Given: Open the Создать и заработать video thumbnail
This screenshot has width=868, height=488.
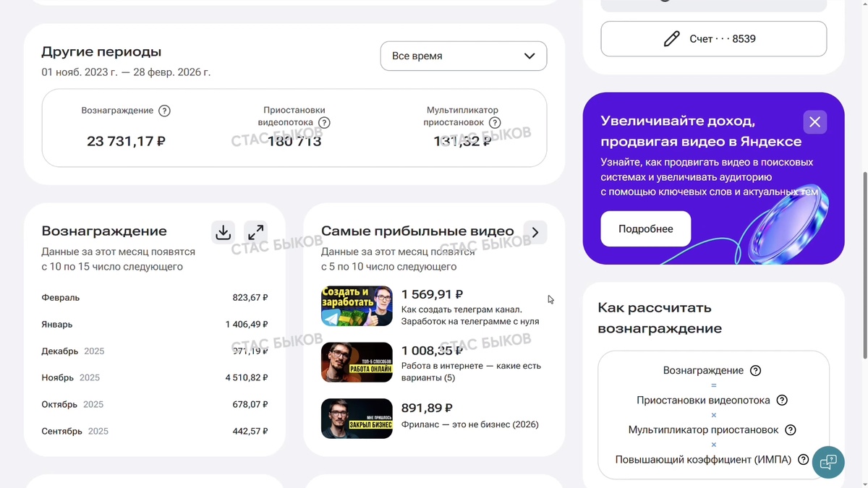Looking at the screenshot, I should click(x=357, y=306).
